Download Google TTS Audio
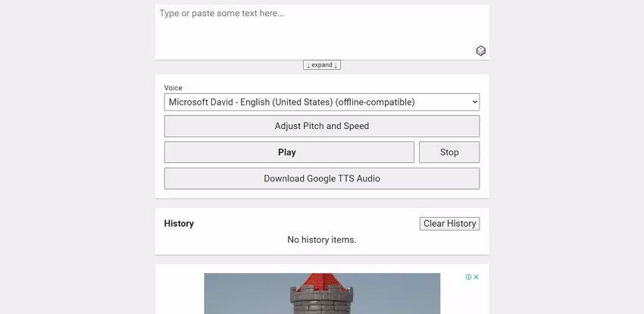Screen dimensions: 644x314 pyautogui.click(x=321, y=178)
